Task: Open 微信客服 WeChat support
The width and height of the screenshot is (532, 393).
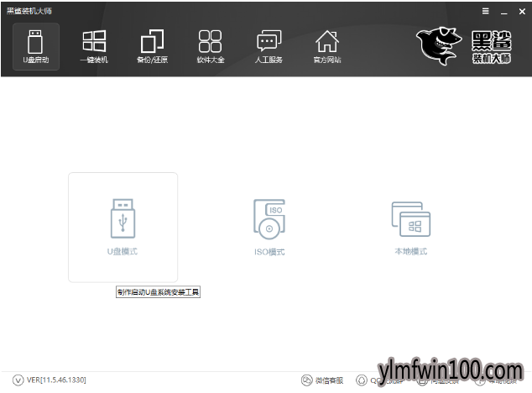Action: point(322,380)
